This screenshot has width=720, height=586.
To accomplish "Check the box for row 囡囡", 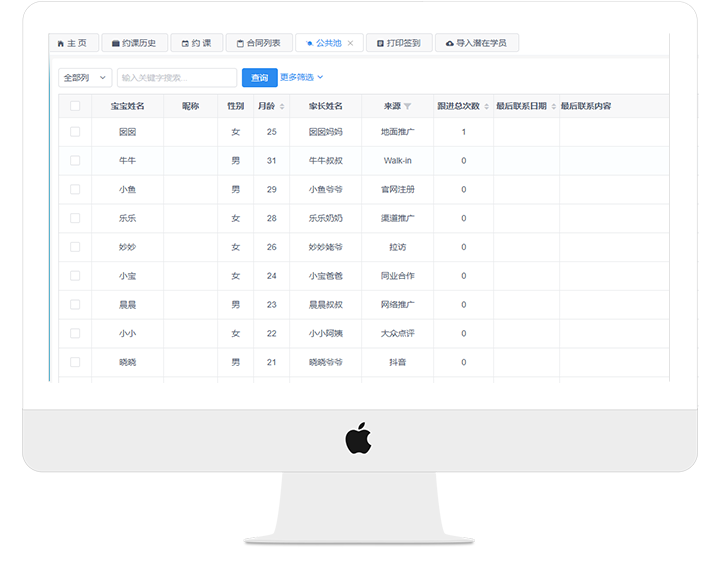I will tap(75, 132).
